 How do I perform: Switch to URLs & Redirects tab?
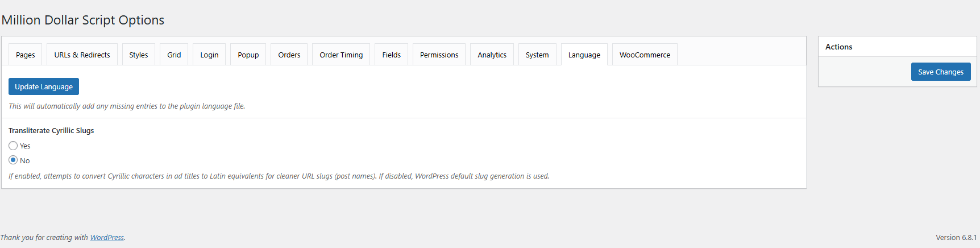coord(82,55)
